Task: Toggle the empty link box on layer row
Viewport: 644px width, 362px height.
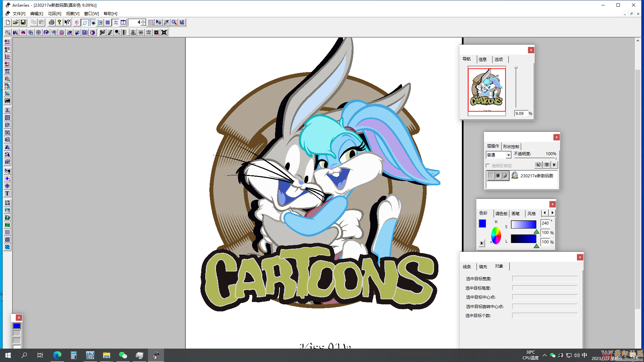Action: coord(490,176)
